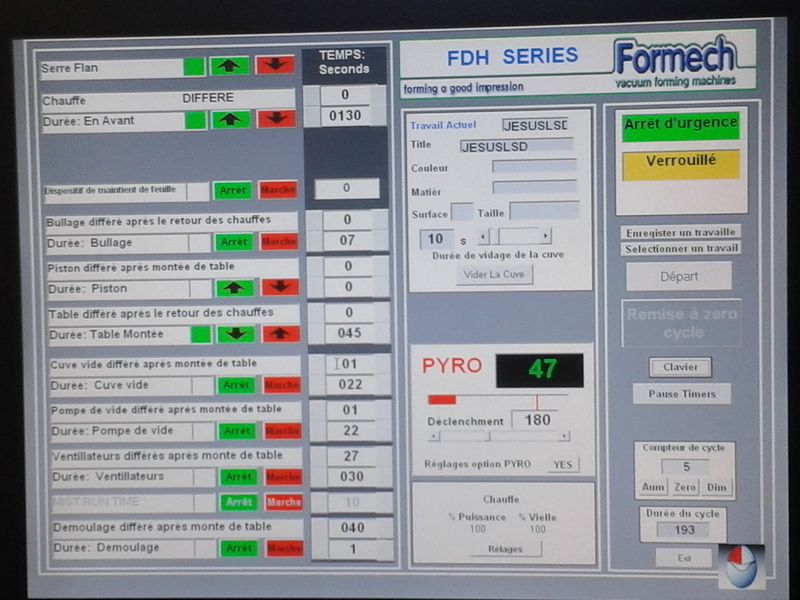Start Demoulage with its Marche button
The height and width of the screenshot is (600, 800).
[285, 548]
